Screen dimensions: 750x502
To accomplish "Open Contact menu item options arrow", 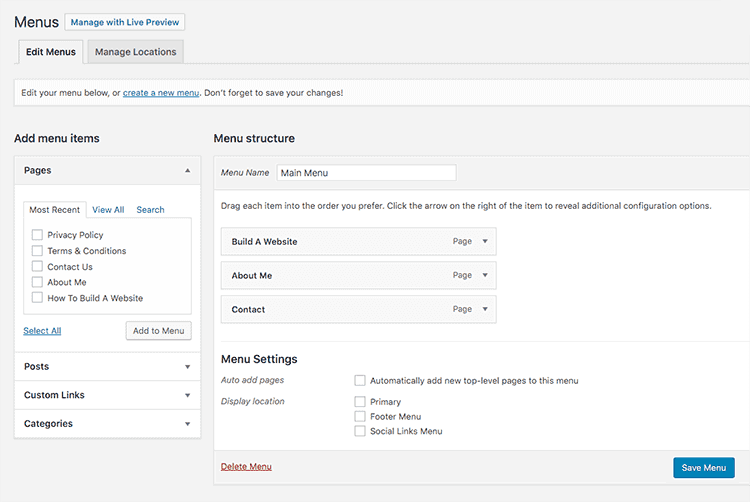I will pyautogui.click(x=485, y=310).
